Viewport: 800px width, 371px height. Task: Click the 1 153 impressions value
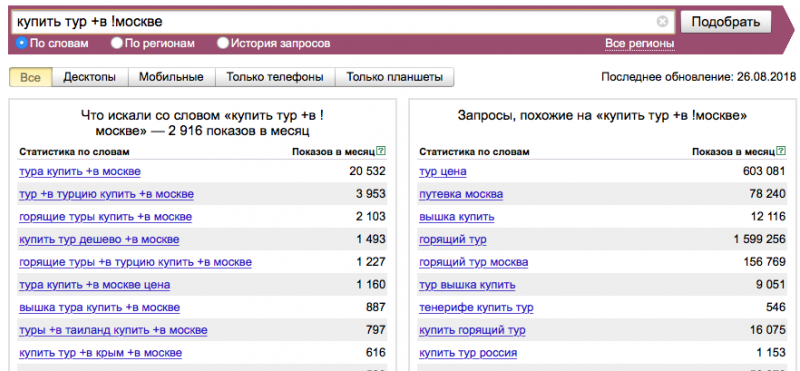pos(770,353)
